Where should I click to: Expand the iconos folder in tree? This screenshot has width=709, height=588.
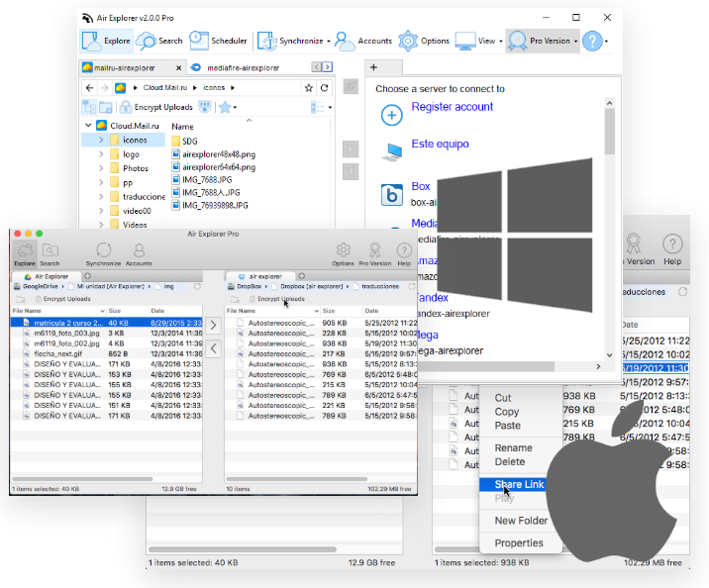101,141
